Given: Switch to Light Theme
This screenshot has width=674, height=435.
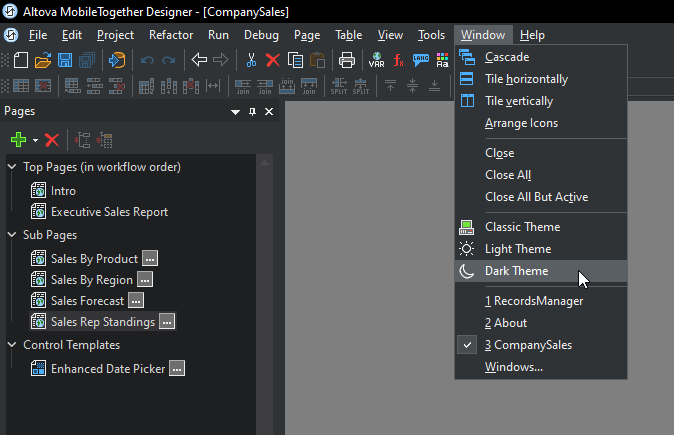Looking at the screenshot, I should click(x=541, y=249).
